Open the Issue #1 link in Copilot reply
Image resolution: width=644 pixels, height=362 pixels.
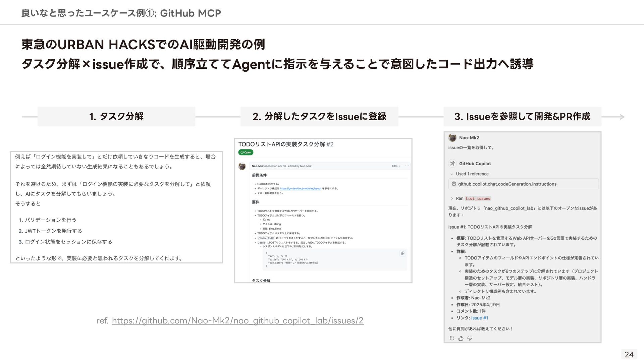coord(479,318)
